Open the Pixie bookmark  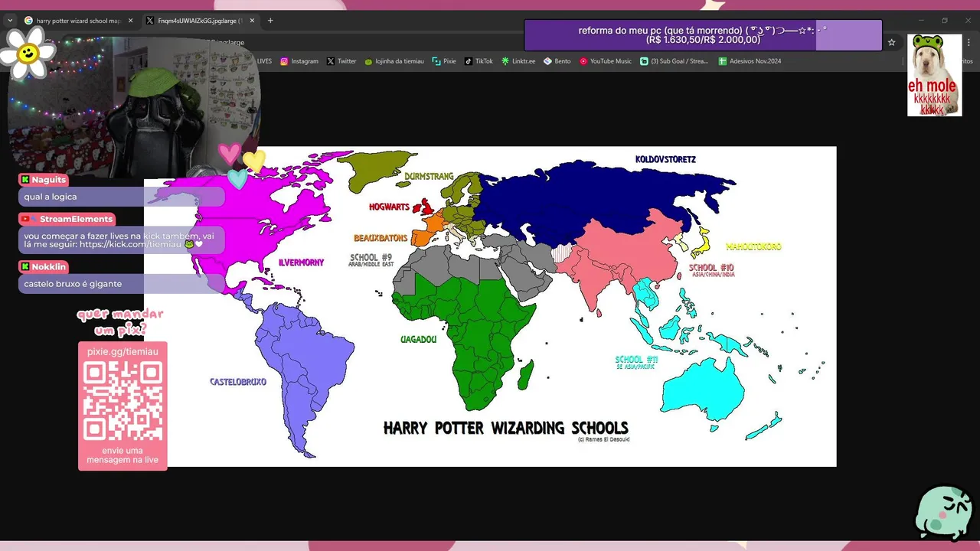click(x=444, y=61)
